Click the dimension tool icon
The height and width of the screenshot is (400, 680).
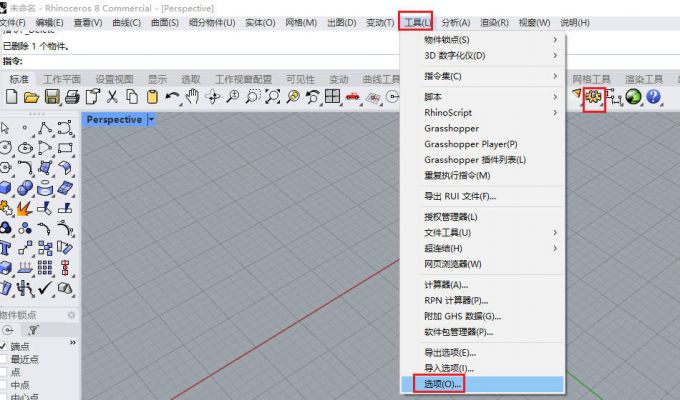pyautogui.click(x=613, y=97)
